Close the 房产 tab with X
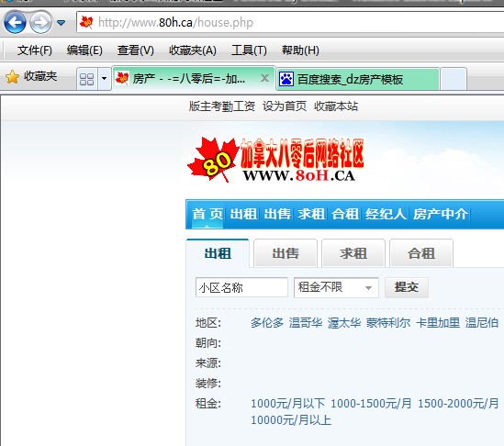 coord(264,78)
